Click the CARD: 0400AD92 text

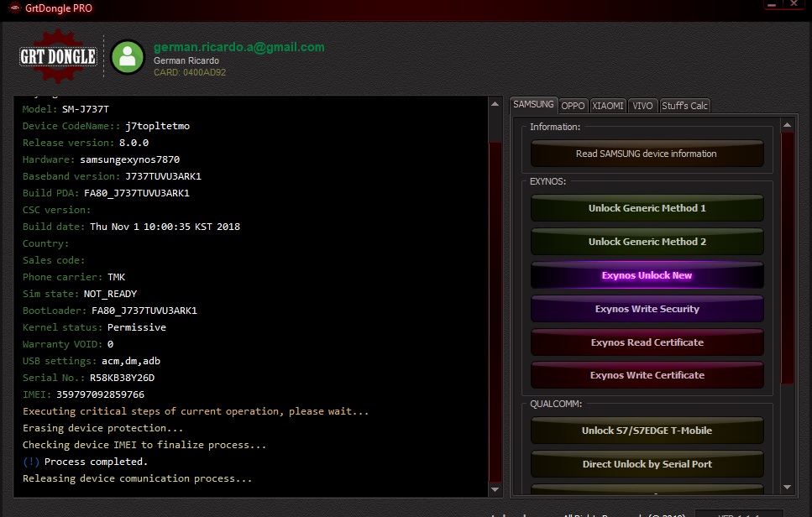click(190, 72)
